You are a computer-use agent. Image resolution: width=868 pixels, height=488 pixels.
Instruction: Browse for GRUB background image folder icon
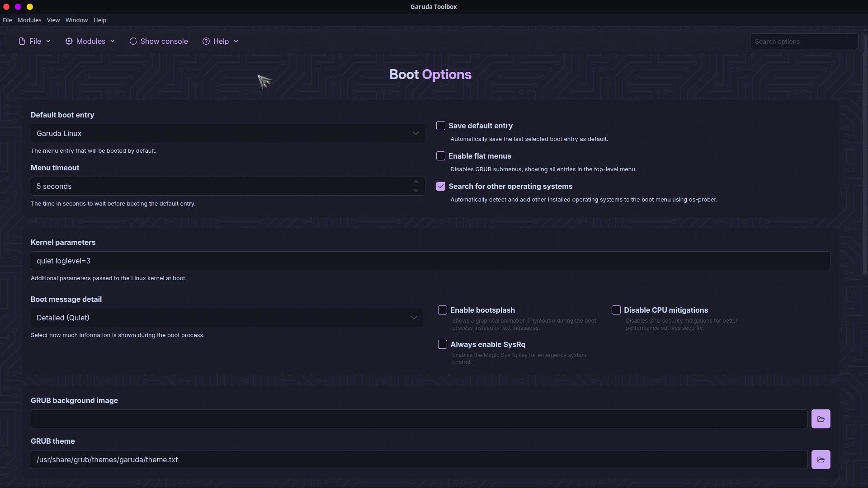click(x=821, y=419)
